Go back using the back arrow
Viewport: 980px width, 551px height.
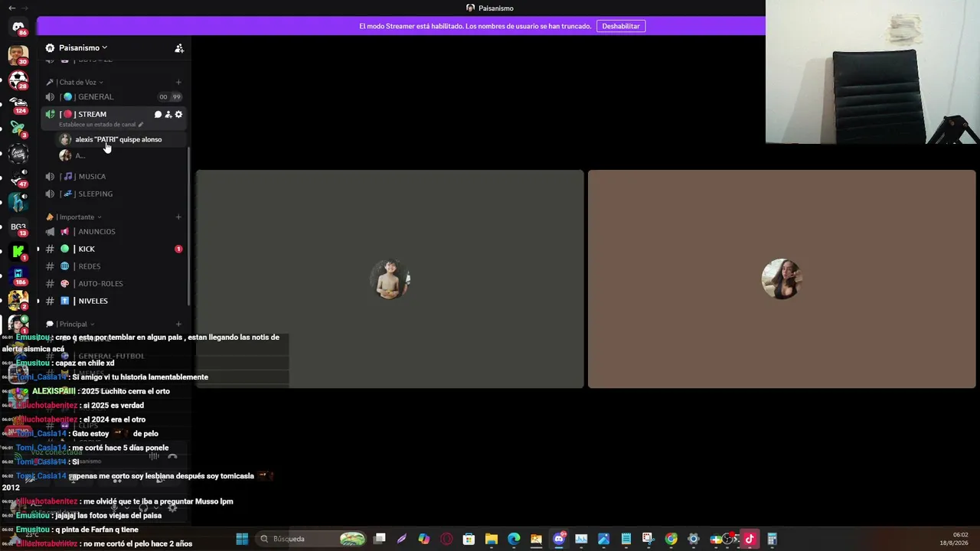click(11, 8)
